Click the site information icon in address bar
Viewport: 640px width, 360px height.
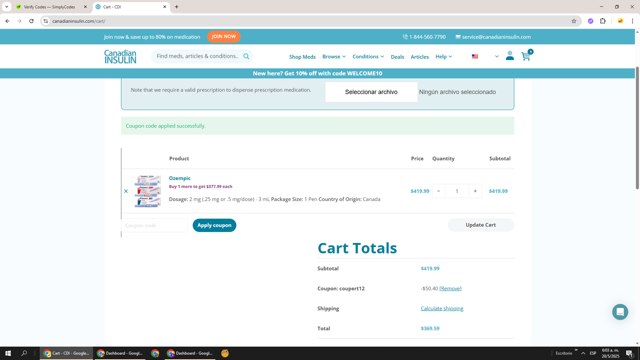click(46, 21)
